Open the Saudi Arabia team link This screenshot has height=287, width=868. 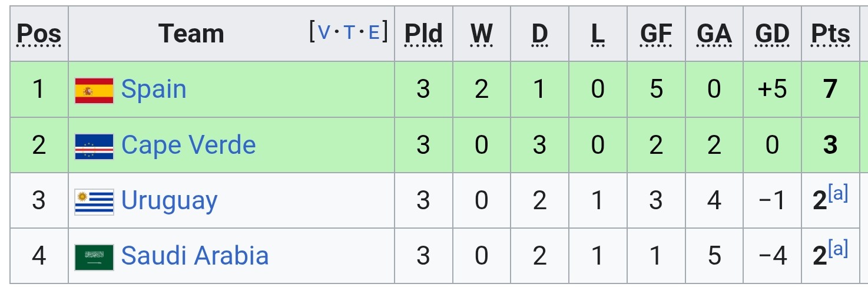(195, 256)
